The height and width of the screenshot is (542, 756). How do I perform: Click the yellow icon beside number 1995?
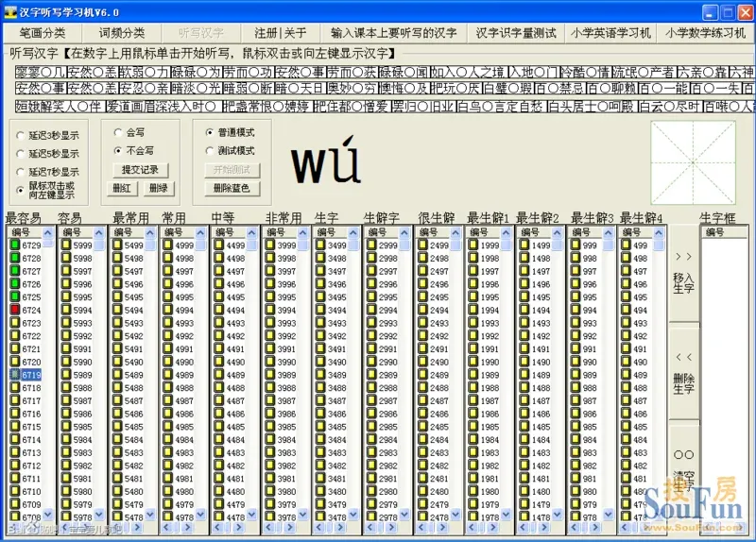[472, 297]
